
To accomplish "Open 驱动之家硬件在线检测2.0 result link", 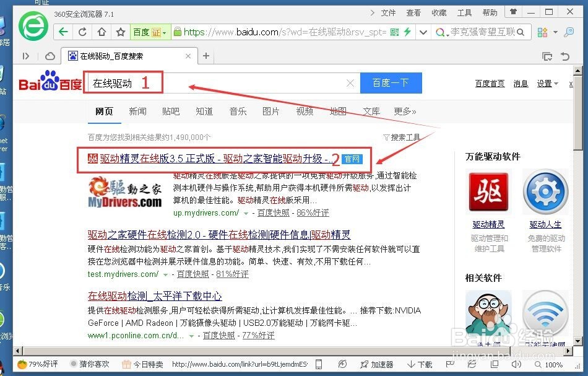I will click(x=219, y=235).
